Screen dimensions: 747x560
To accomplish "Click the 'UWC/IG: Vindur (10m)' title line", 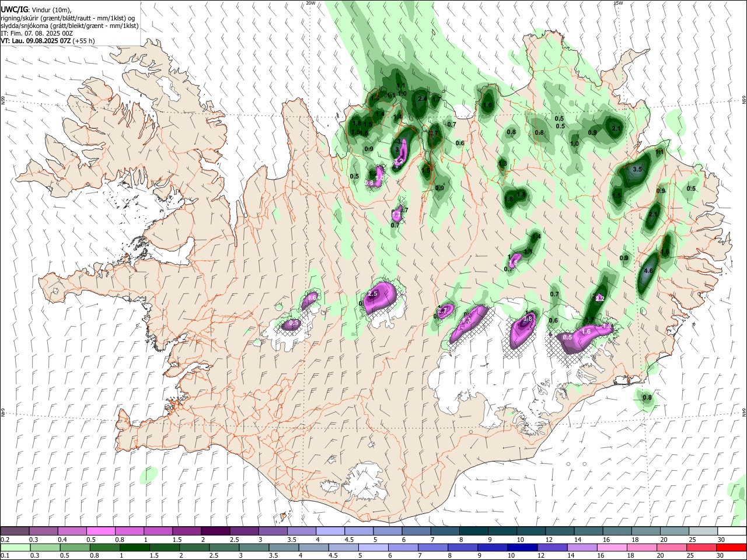I will (x=36, y=10).
